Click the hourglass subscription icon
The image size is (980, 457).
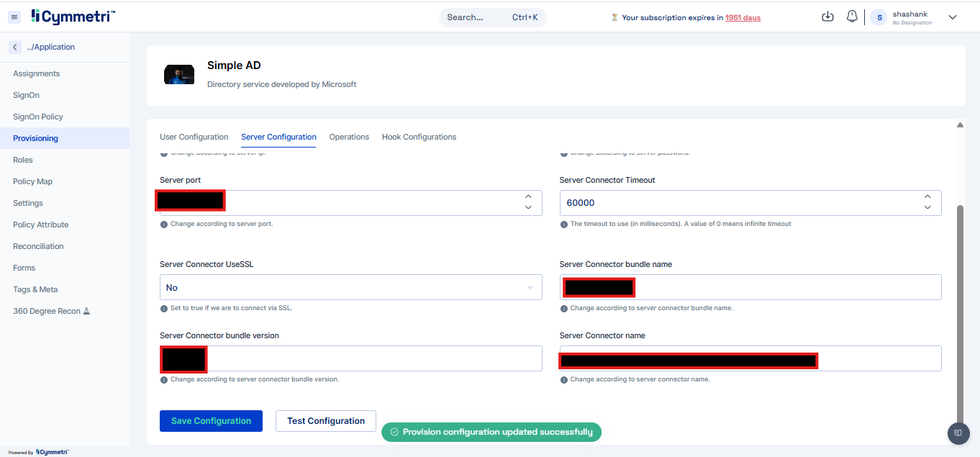[x=614, y=17]
